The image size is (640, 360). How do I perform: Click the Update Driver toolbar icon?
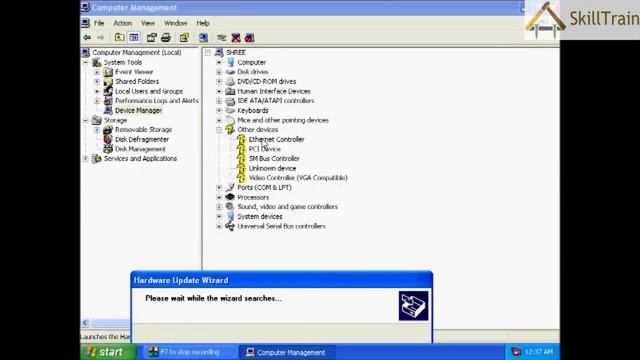222,38
